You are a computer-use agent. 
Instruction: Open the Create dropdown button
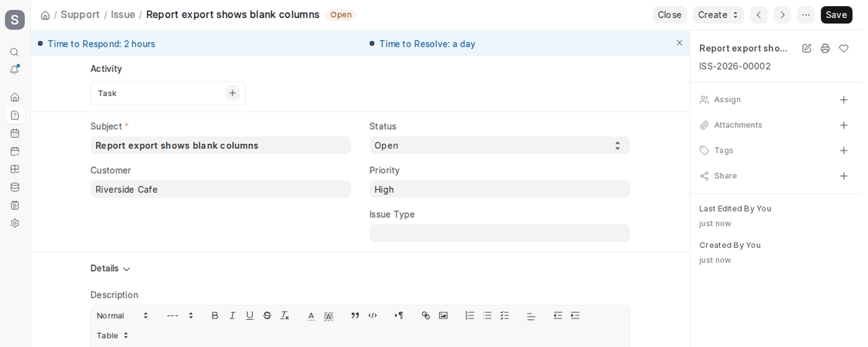718,15
